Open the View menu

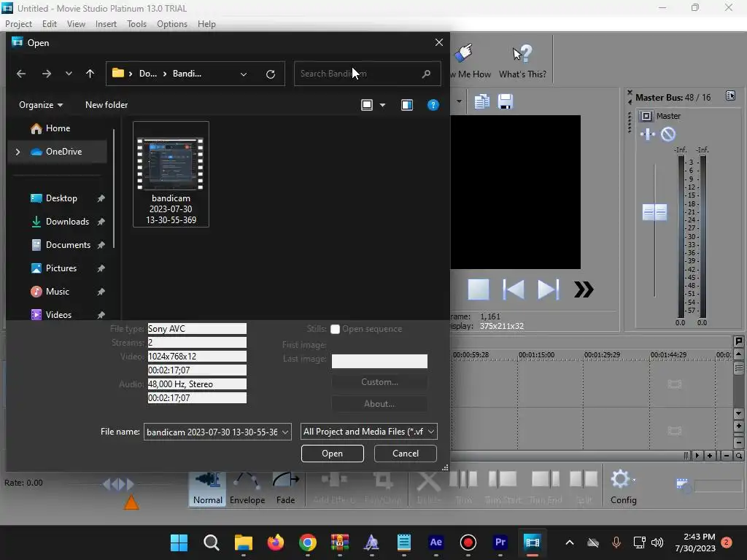pos(76,24)
